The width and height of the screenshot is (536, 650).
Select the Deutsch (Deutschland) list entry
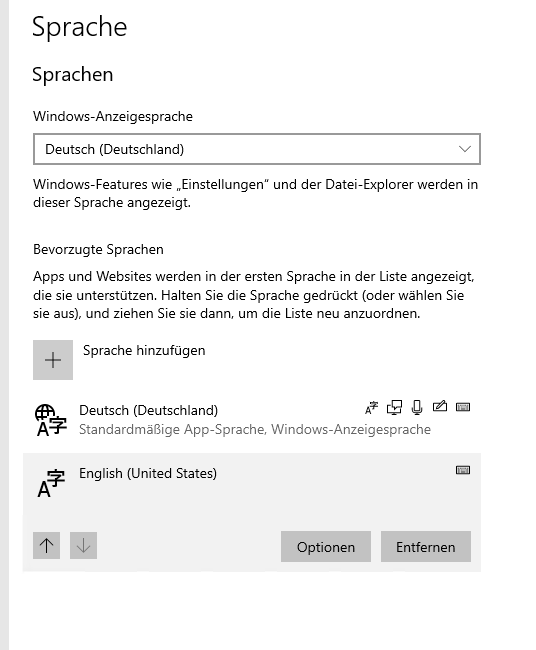pos(252,420)
